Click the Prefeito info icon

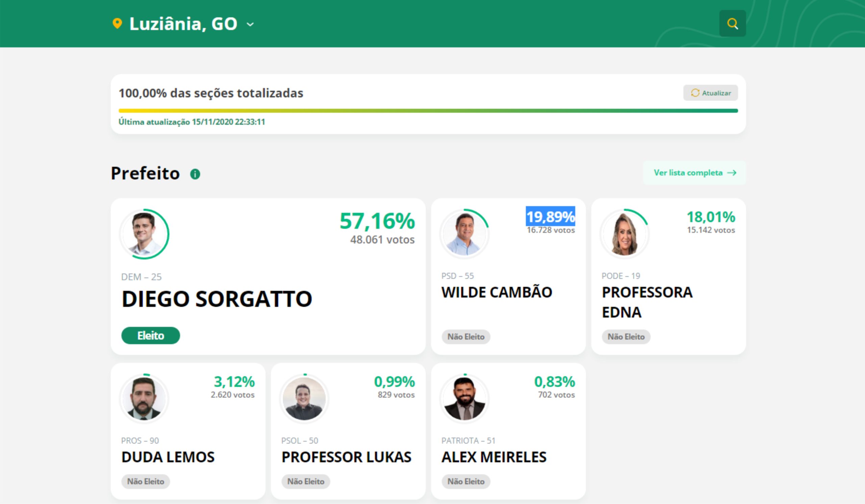[195, 174]
